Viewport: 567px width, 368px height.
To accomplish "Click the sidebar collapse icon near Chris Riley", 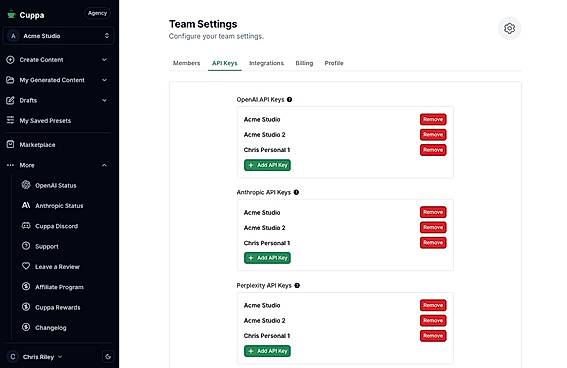I will click(x=108, y=357).
